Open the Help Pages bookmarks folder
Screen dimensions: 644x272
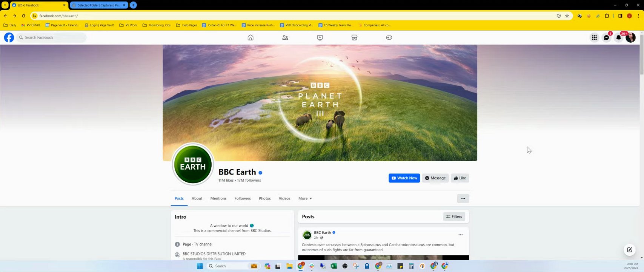click(186, 25)
